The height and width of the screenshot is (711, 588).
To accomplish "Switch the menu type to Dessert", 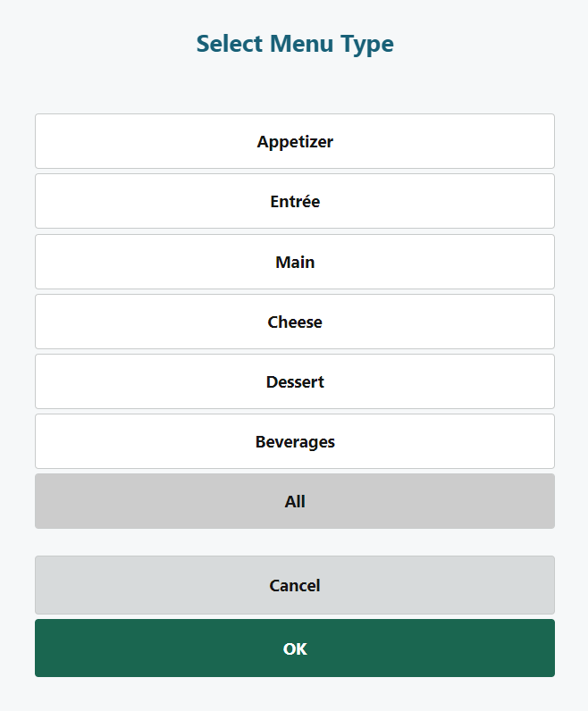I will [295, 381].
